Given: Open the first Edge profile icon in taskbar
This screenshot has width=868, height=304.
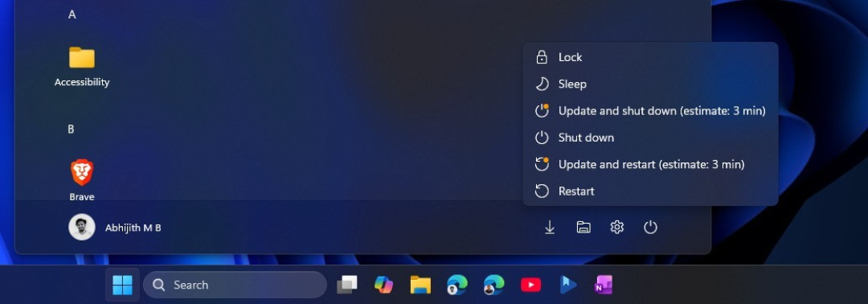Looking at the screenshot, I should [457, 286].
